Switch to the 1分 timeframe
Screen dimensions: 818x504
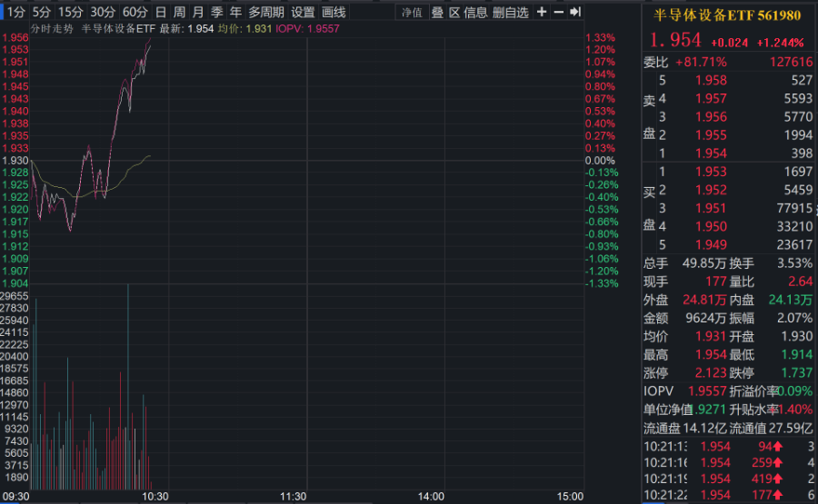pyautogui.click(x=15, y=12)
